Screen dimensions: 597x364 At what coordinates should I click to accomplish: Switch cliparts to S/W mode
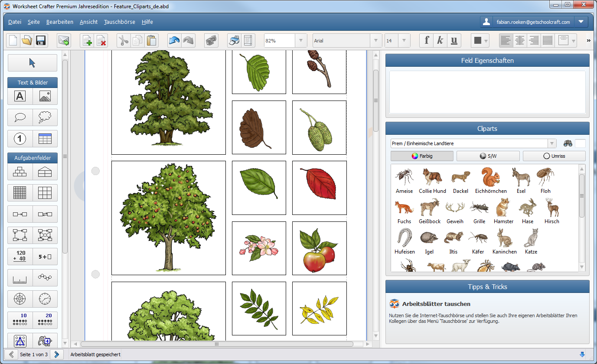[488, 156]
